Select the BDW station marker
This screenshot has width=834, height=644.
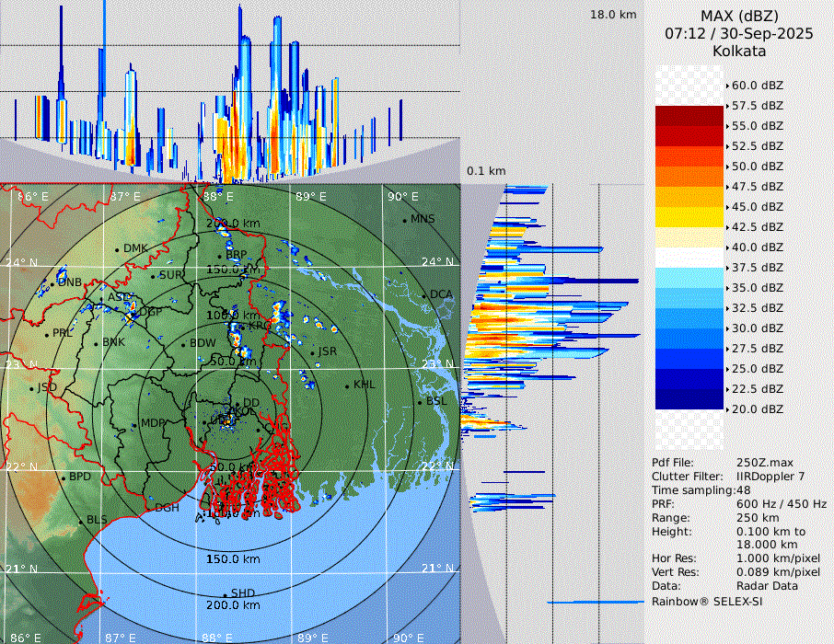pos(183,344)
